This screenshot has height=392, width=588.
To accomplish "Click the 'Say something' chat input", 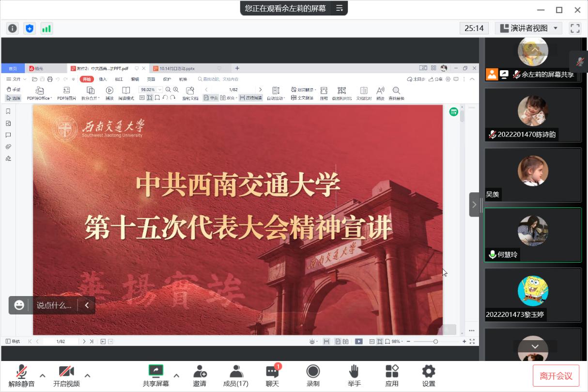I will (x=54, y=305).
